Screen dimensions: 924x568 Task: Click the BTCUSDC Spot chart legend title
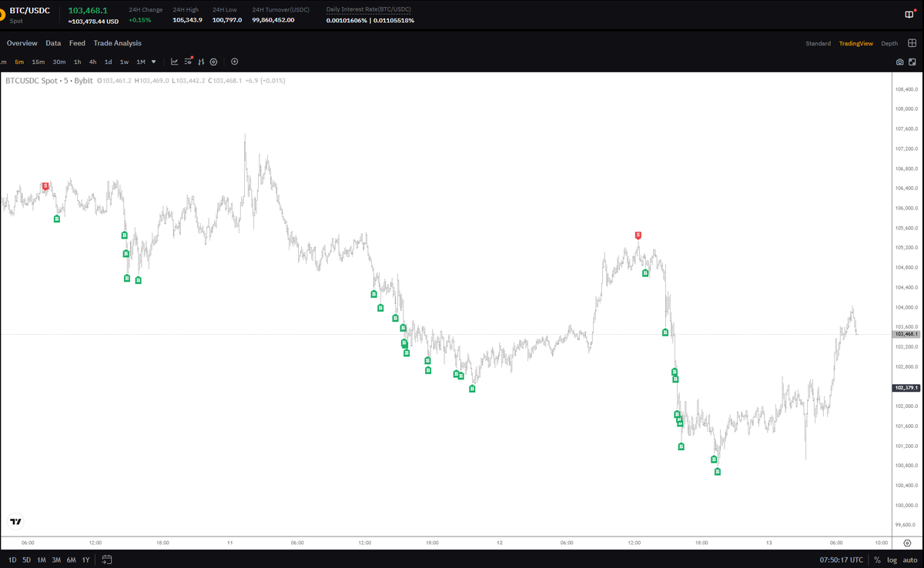49,80
